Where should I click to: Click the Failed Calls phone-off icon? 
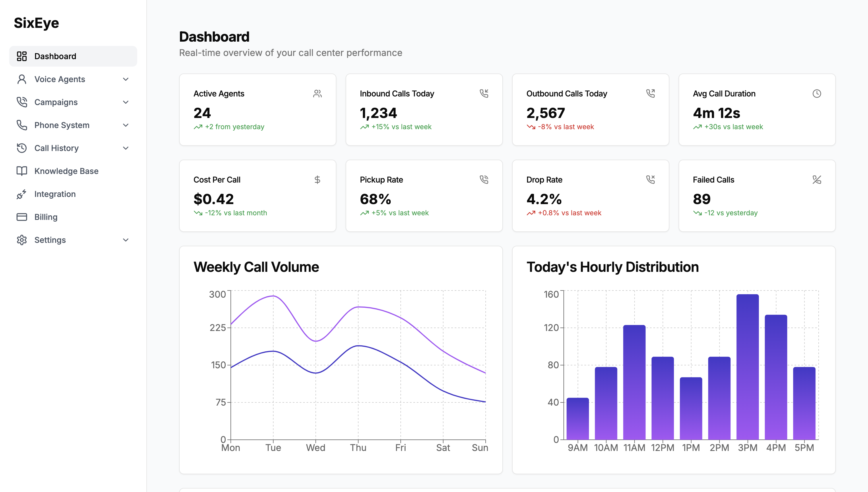pos(817,180)
